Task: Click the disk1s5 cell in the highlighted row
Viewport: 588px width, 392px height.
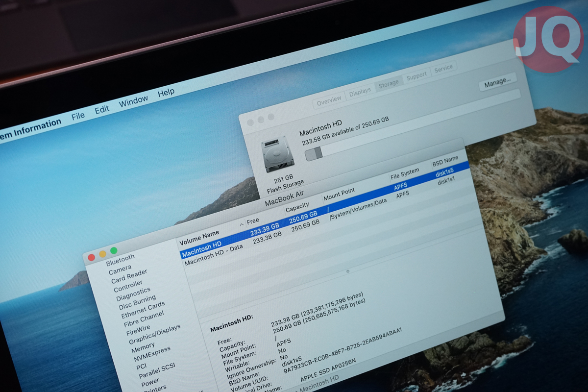Action: (444, 171)
